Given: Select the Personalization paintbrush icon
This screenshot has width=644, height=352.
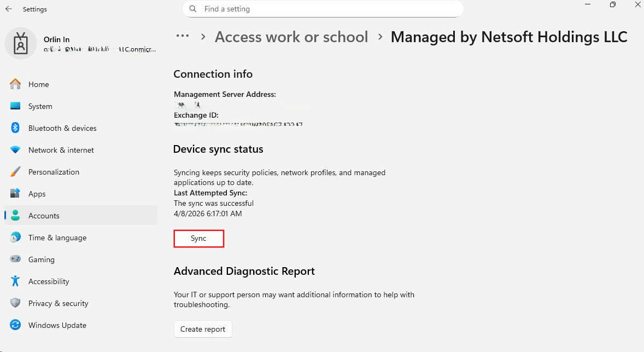Looking at the screenshot, I should coord(15,172).
